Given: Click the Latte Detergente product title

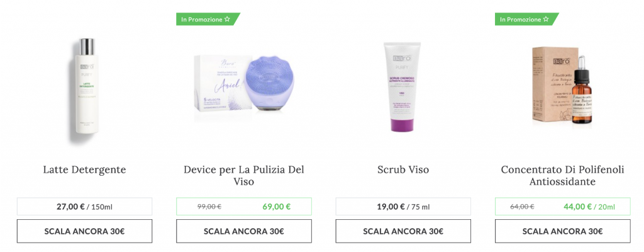Looking at the screenshot, I should click(85, 169).
